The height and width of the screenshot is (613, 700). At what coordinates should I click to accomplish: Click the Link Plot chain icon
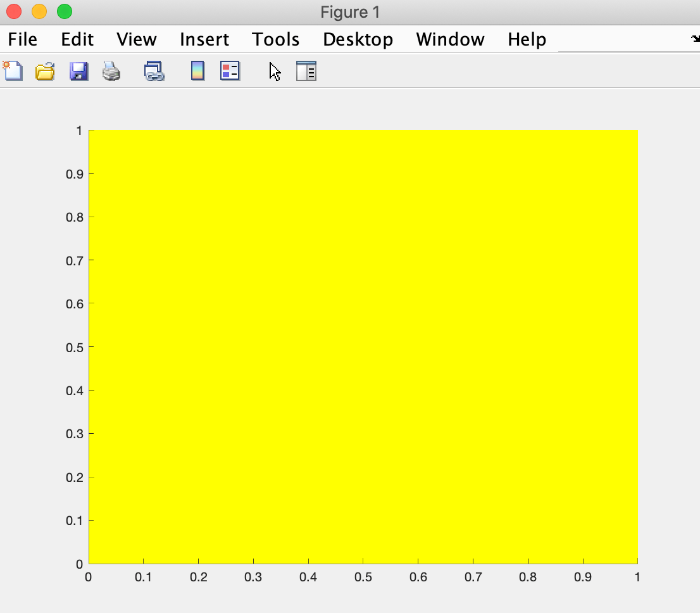(x=153, y=72)
